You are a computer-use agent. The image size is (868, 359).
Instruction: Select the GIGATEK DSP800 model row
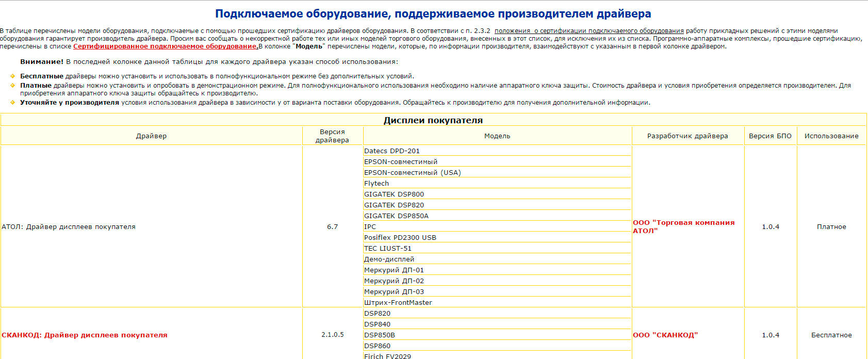point(497,194)
